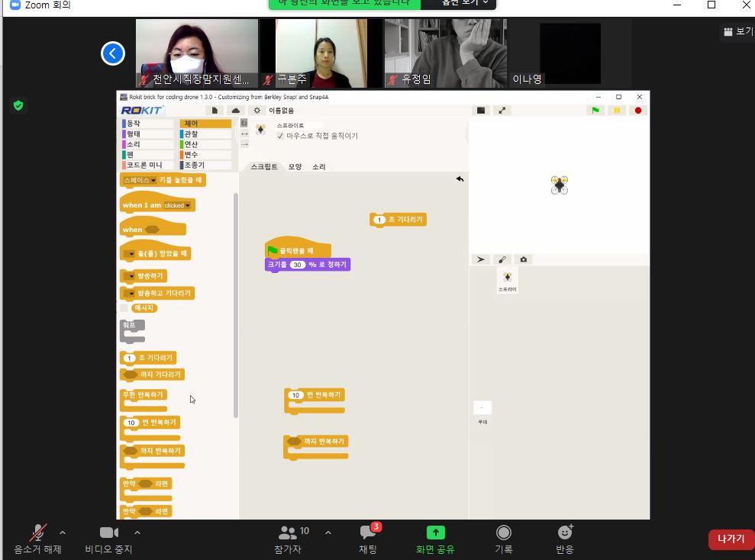Screen dimensions: 755x560
Task: Toggle full-screen stage arrows icon
Action: point(502,110)
